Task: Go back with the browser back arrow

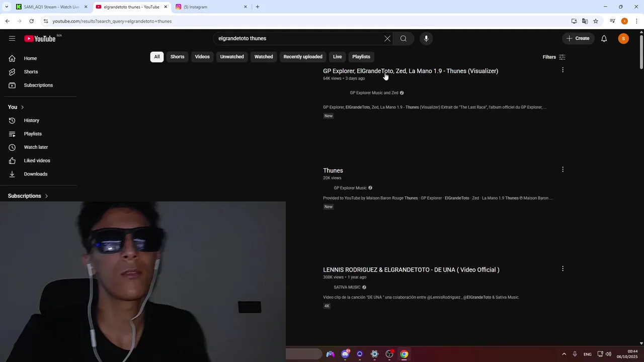Action: 7,21
